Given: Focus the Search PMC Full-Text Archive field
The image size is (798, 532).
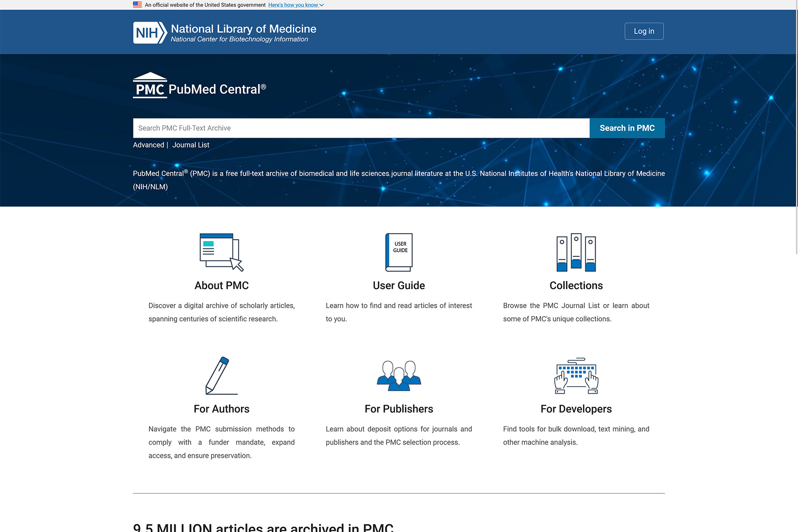Looking at the screenshot, I should (x=361, y=128).
